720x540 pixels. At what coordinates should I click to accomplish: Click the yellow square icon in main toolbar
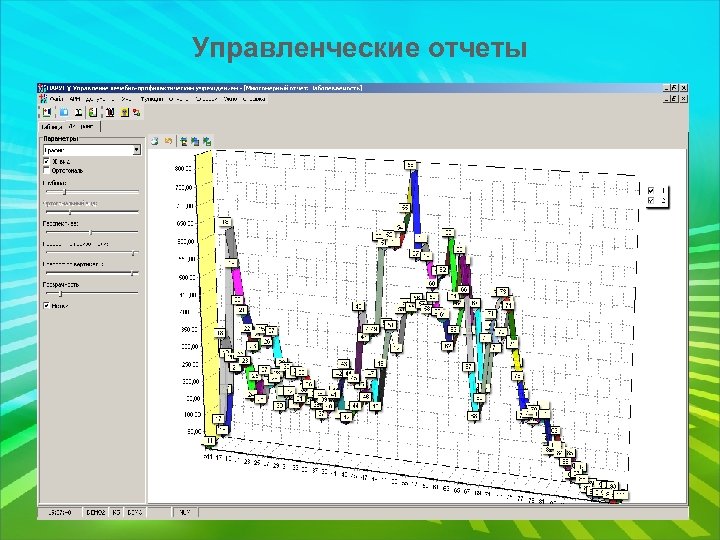click(x=124, y=112)
